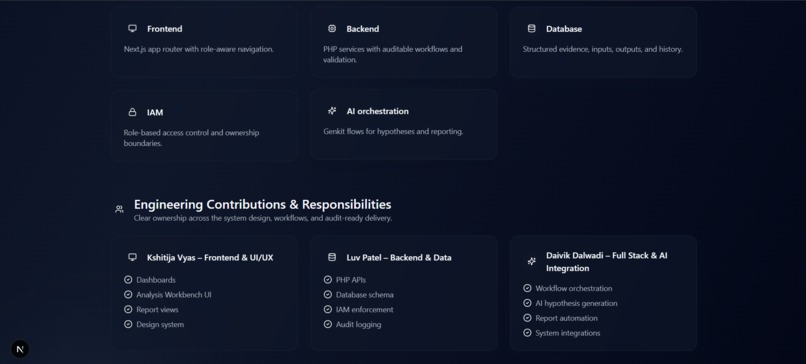Click the sparkle icon beside Daivik Dalwadi
The width and height of the screenshot is (806, 364).
(x=532, y=262)
